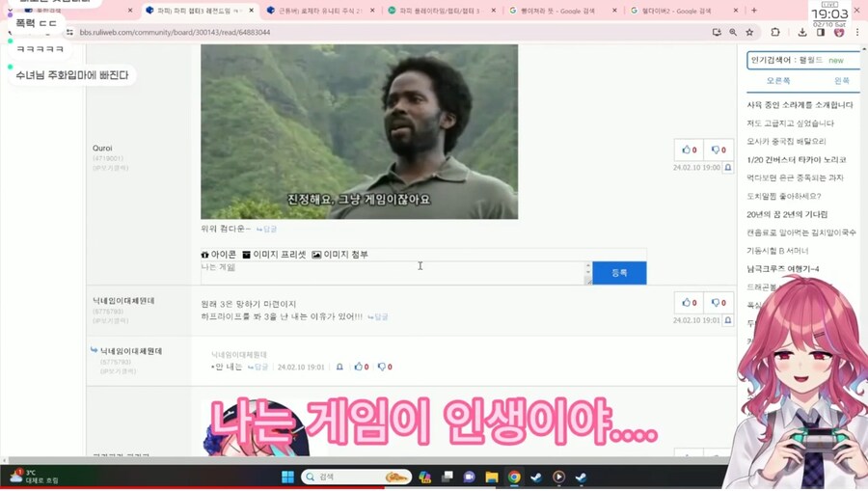This screenshot has width=868, height=491.
Task: Open the media player taskbar icon
Action: (558, 477)
